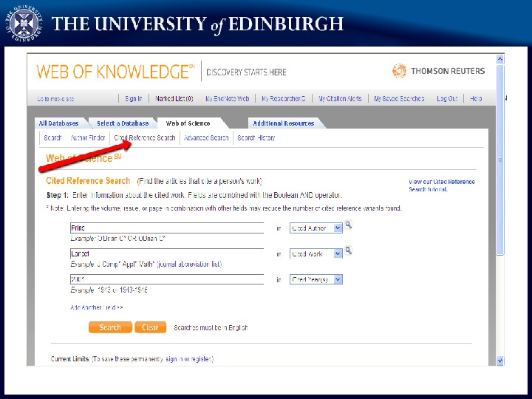Image resolution: width=532 pixels, height=399 pixels.
Task: Open My EndNote Web
Action: (x=228, y=99)
